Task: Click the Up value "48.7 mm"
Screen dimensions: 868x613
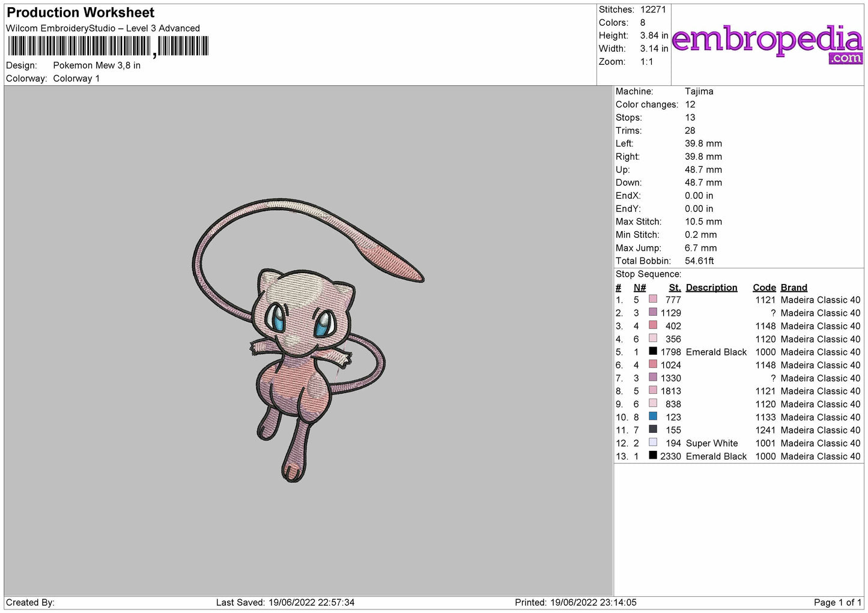Action: (703, 170)
